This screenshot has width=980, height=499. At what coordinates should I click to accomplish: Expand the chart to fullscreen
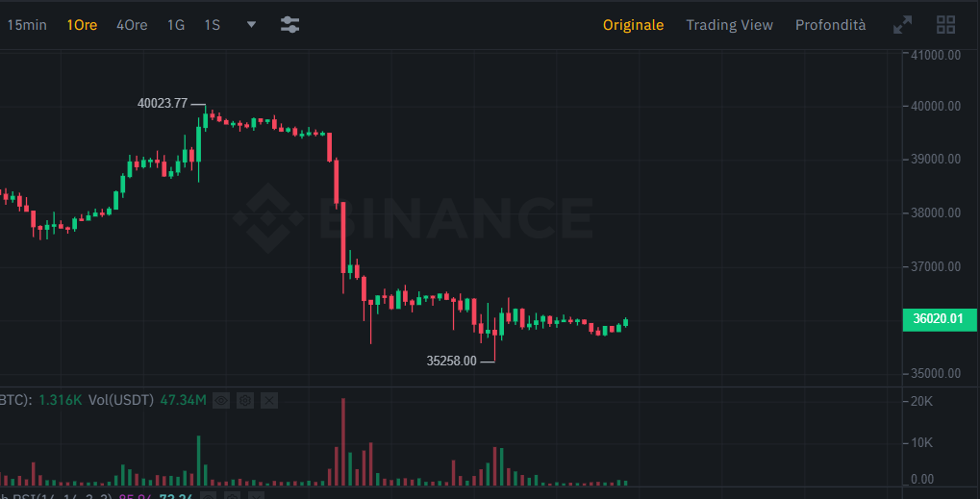902,25
